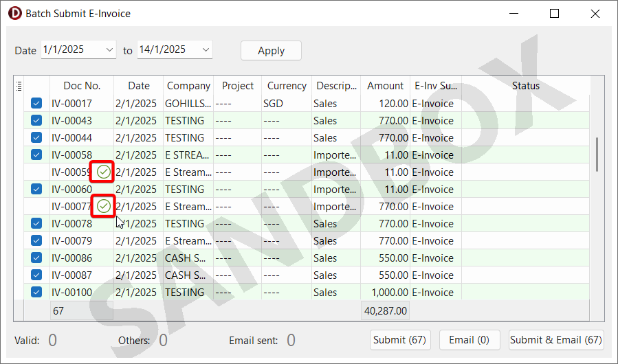Screen dimensions: 618x364
Task: Click green checkmark icon beside IV-00059
Action: point(103,172)
